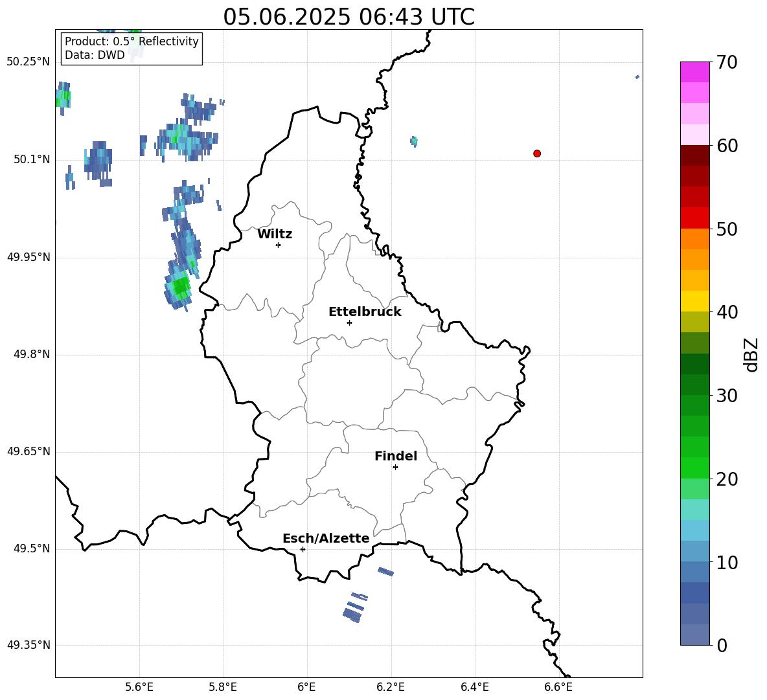This screenshot has width=767, height=700.
Task: Click the cross marker below the Ettelbruck label
Action: click(349, 322)
